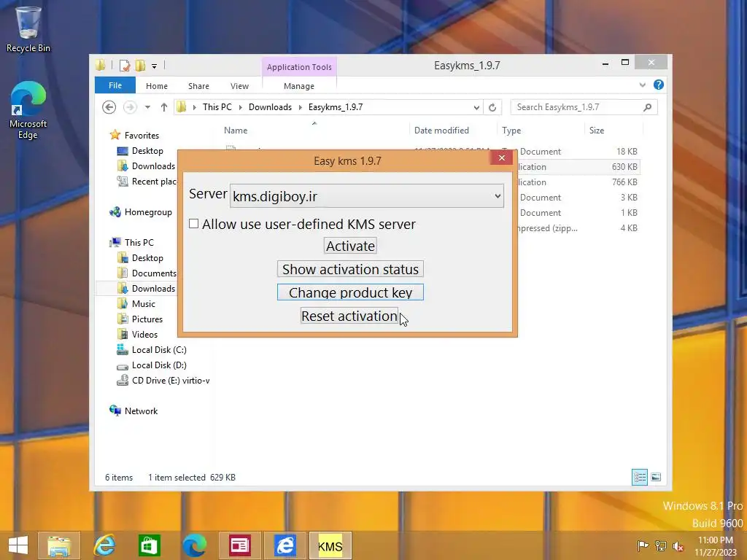
Task: Select Local Disk (C:)
Action: 158,349
